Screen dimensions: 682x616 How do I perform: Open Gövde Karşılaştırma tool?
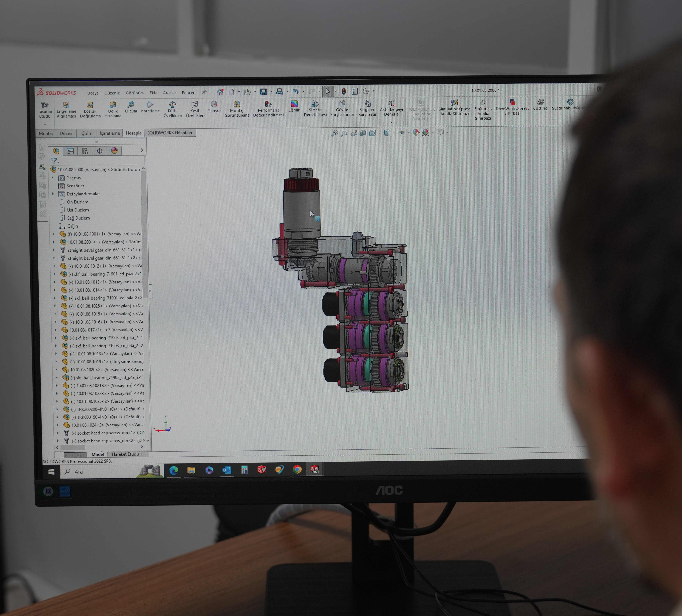click(x=342, y=108)
